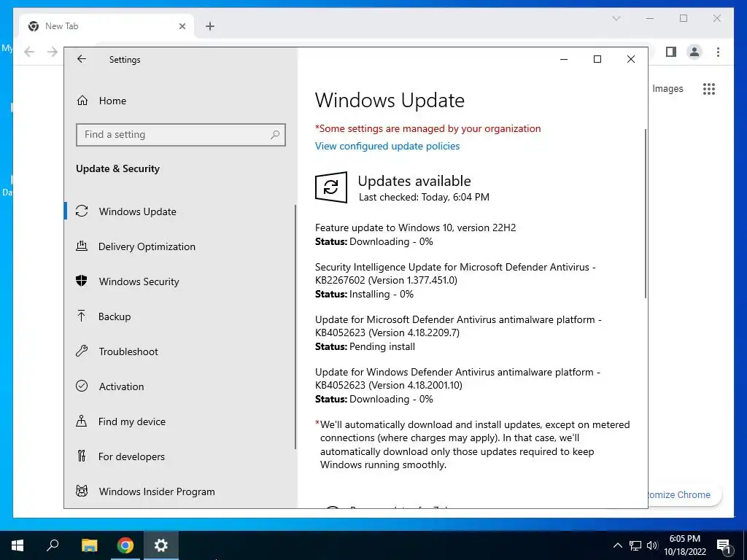Open Images link on Chrome New Tab
The height and width of the screenshot is (560, 747).
tap(667, 88)
